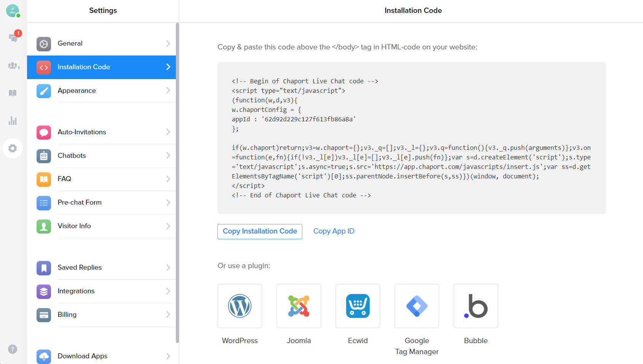The image size is (643, 364).
Task: Open Chatbots menu item
Action: point(101,156)
